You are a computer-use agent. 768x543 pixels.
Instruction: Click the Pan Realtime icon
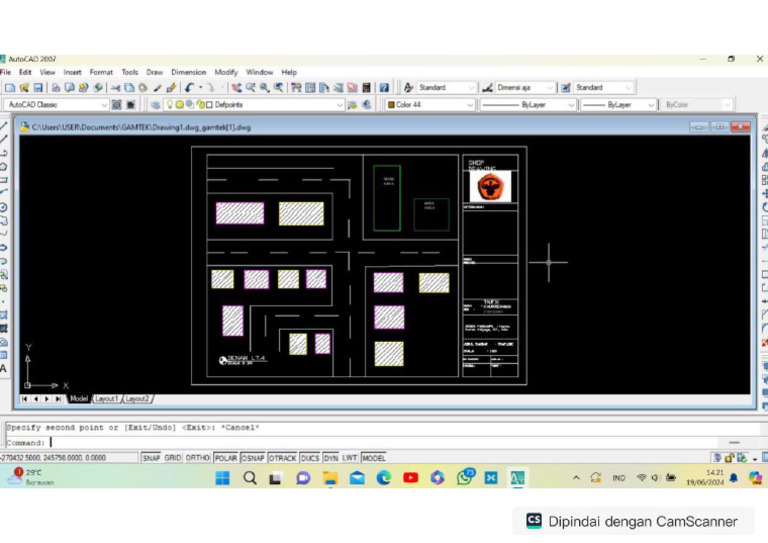pyautogui.click(x=236, y=88)
